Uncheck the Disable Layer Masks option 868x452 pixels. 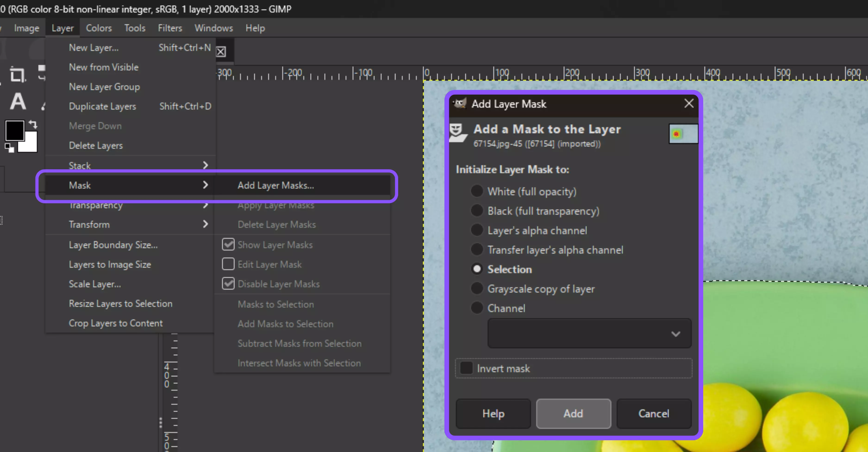[x=228, y=284]
